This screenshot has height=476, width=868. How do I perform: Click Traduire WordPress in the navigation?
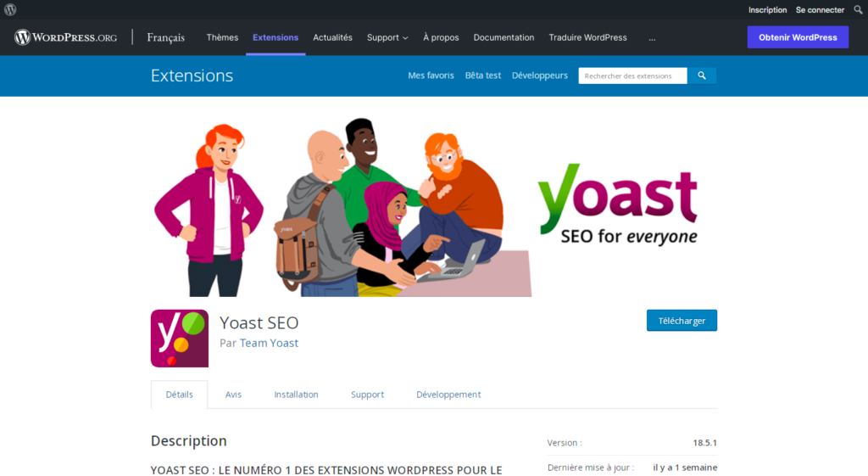click(x=588, y=37)
